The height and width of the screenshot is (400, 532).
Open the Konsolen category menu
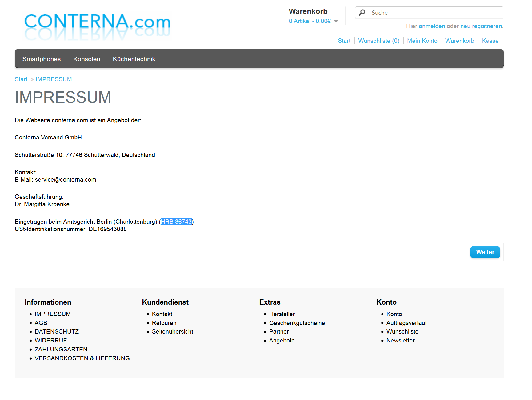tap(87, 59)
